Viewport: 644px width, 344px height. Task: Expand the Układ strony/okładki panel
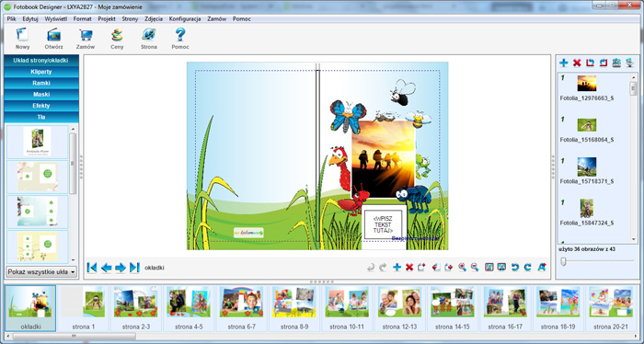(41, 61)
